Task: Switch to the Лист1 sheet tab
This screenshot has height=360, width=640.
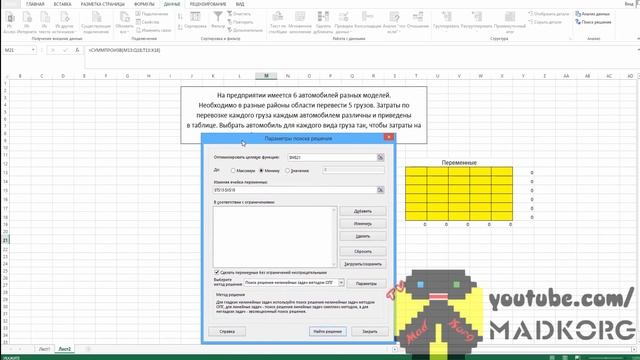Action: [44, 349]
